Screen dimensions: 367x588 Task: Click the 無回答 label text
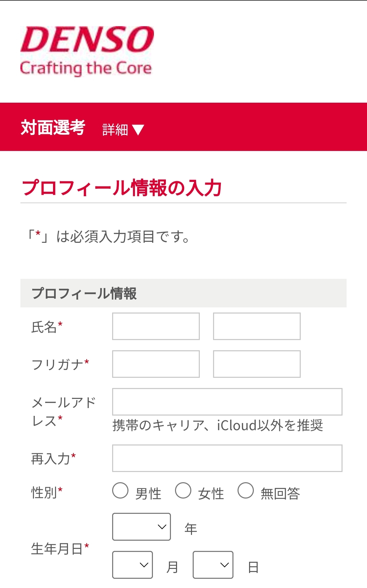pos(280,493)
